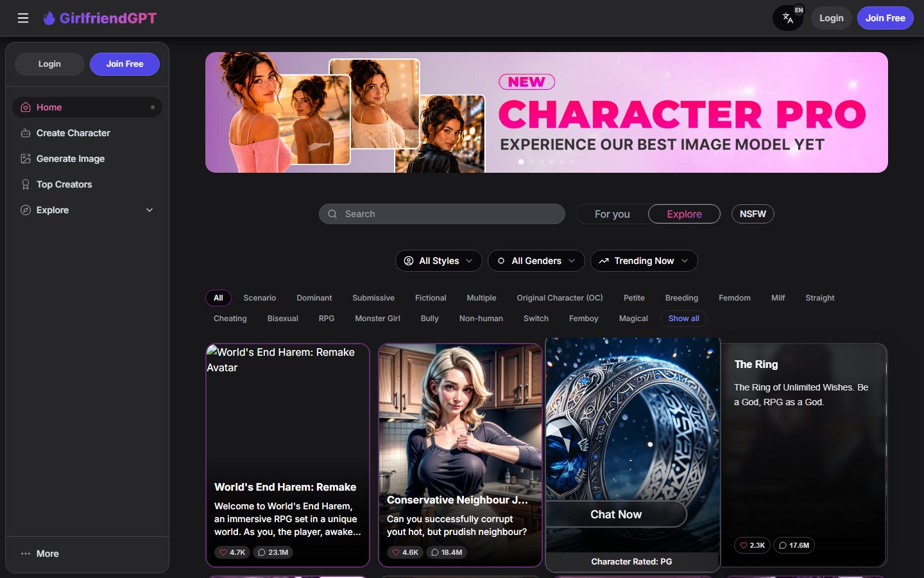Open the hamburger menu icon
Viewport: 924px width, 578px height.
[23, 18]
